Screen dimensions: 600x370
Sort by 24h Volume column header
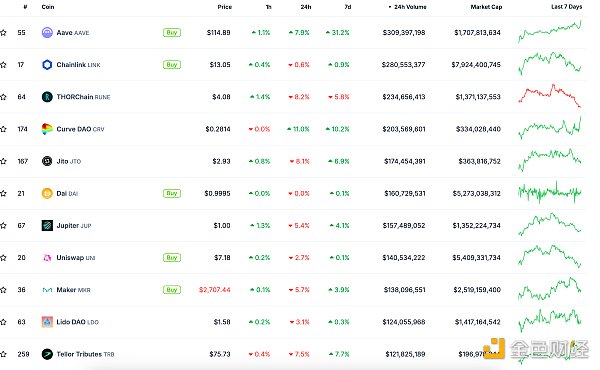(408, 7)
